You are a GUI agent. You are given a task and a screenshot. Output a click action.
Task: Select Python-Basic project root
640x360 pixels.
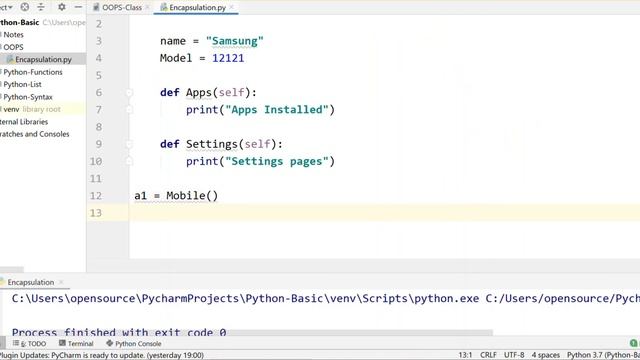pos(20,22)
